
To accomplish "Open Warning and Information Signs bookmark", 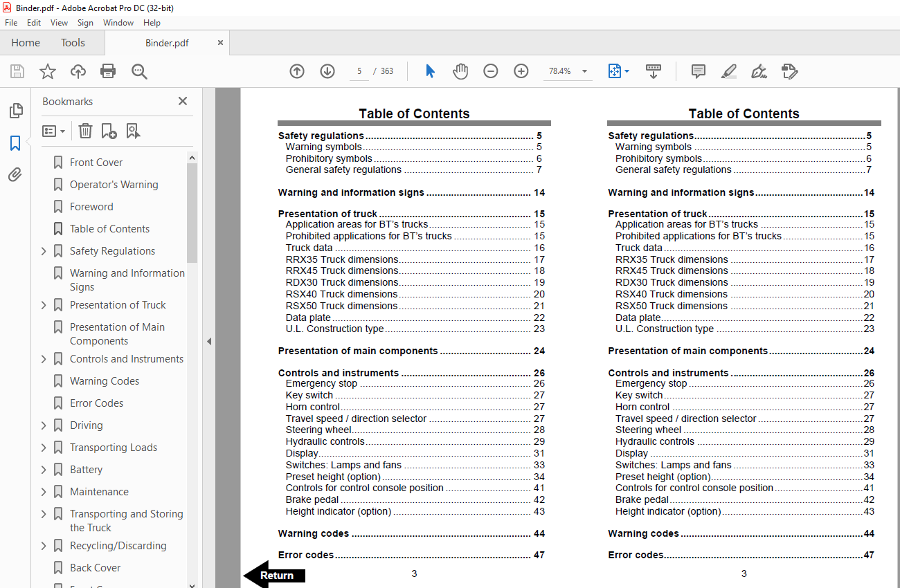I will click(x=127, y=280).
